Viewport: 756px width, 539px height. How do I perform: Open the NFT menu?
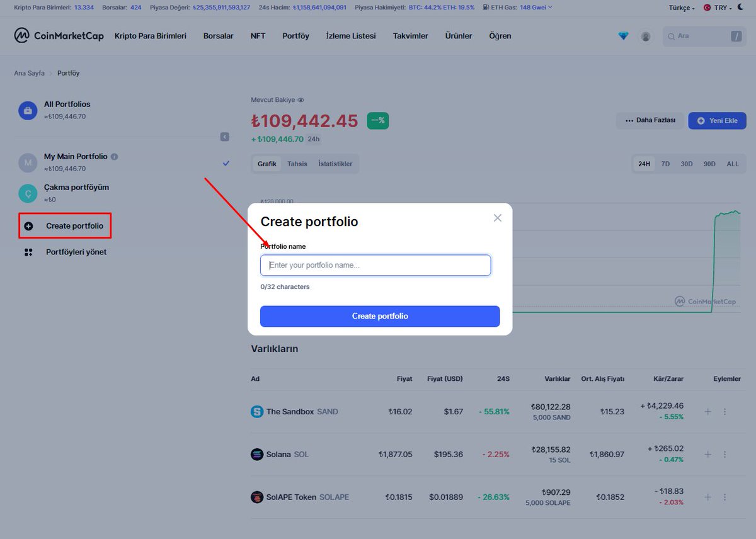258,36
